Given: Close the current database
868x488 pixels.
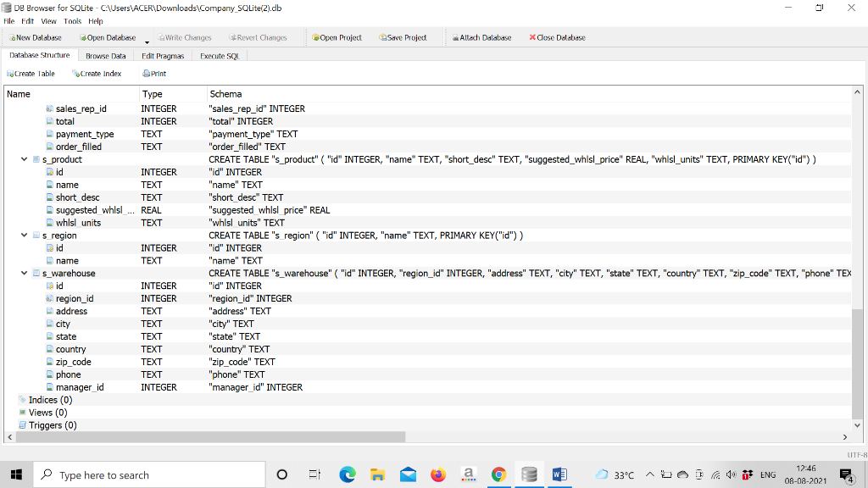Looking at the screenshot, I should click(x=557, y=37).
